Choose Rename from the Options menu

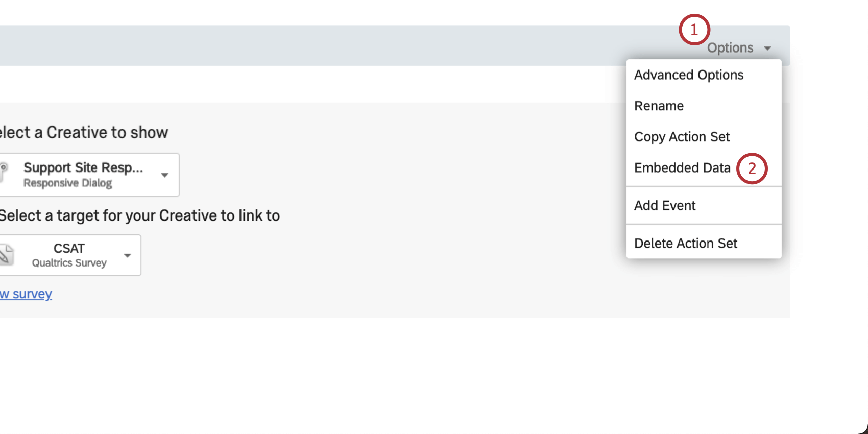tap(659, 106)
